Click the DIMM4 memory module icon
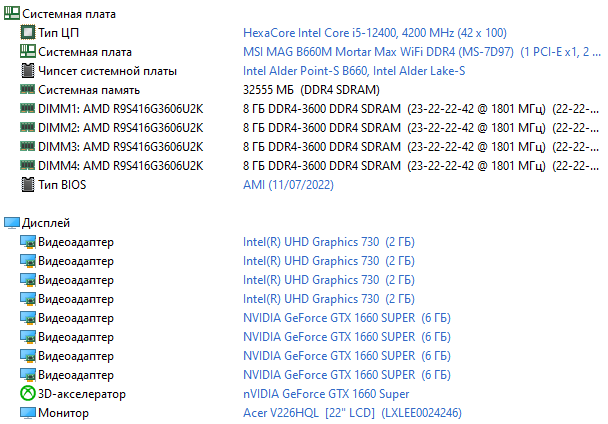The height and width of the screenshot is (424, 608). [28, 166]
